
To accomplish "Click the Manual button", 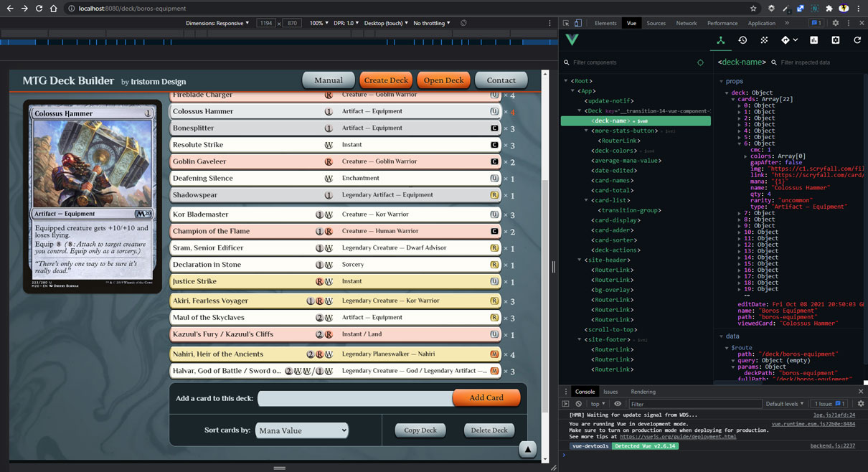I will 329,80.
